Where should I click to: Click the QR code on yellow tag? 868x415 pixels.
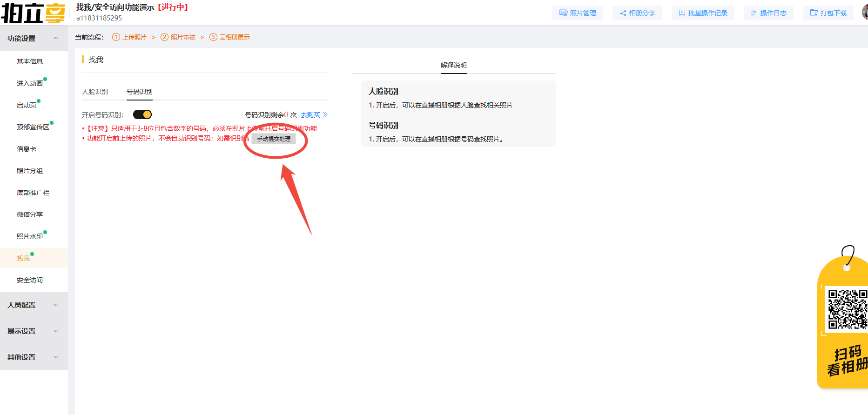point(847,309)
